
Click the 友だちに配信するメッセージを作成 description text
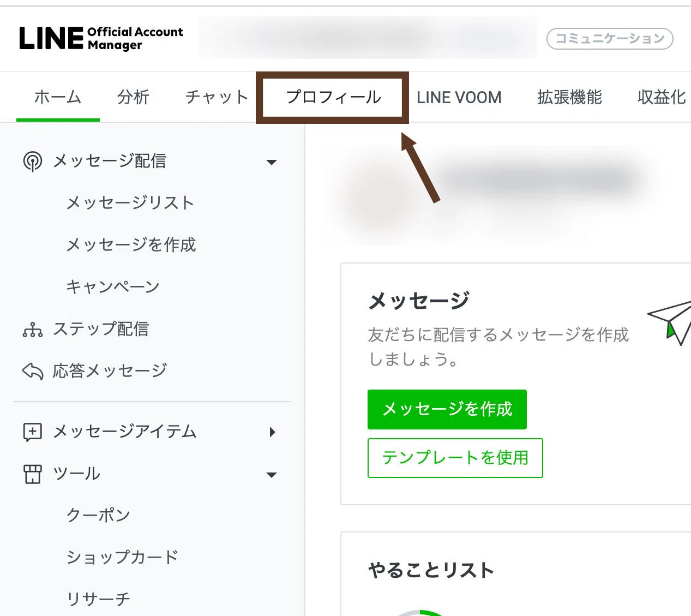point(498,346)
